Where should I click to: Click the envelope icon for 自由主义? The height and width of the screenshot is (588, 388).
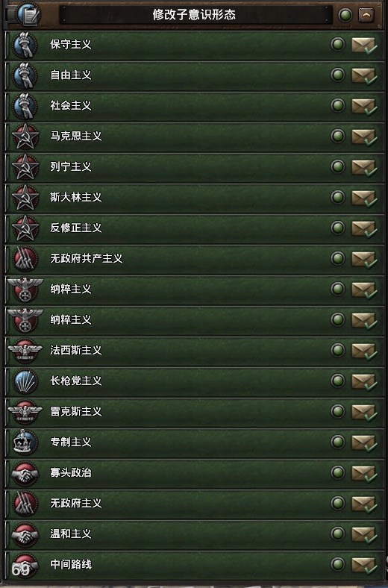364,75
